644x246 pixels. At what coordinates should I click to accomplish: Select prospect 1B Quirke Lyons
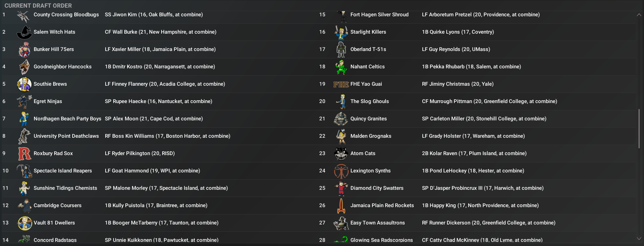point(458,32)
